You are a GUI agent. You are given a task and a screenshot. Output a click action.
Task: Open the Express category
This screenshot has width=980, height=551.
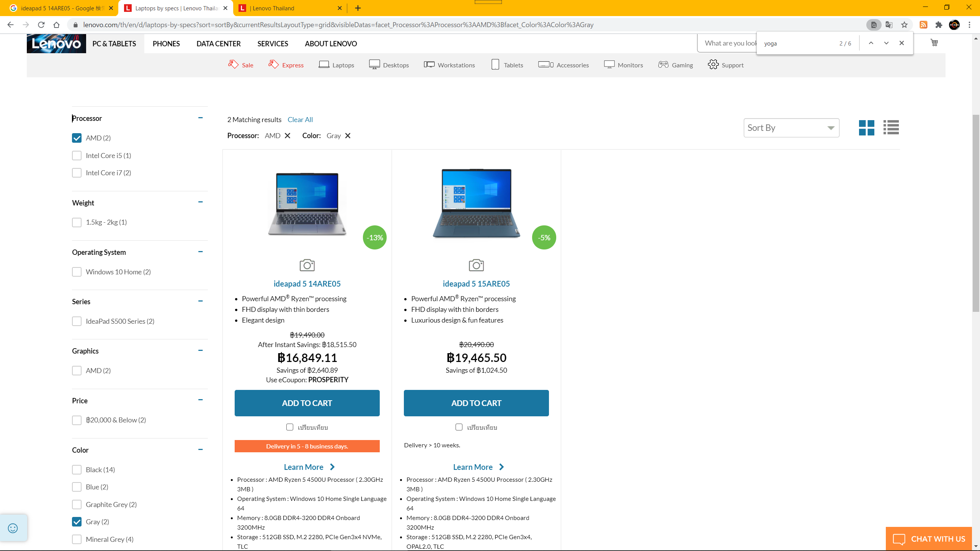[x=286, y=65]
